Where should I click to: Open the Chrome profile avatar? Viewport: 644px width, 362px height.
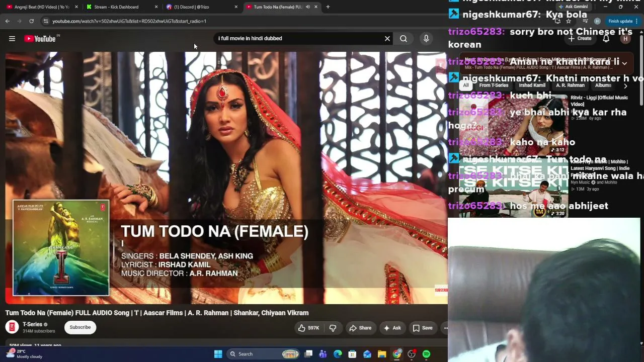[x=597, y=21]
